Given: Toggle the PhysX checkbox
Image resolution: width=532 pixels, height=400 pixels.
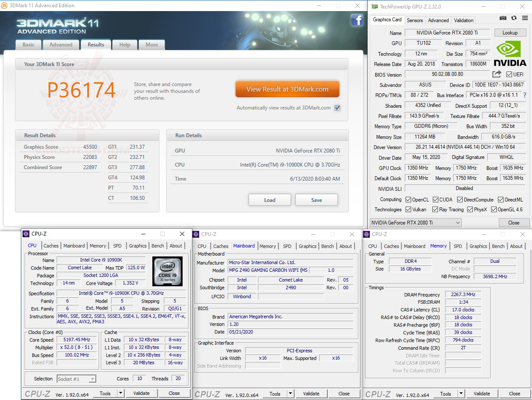Looking at the screenshot, I should (470, 210).
